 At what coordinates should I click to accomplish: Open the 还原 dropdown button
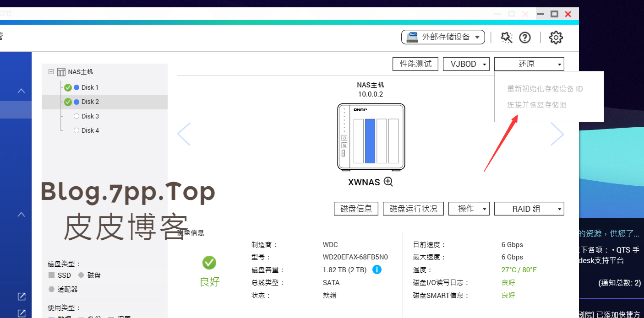tap(529, 64)
